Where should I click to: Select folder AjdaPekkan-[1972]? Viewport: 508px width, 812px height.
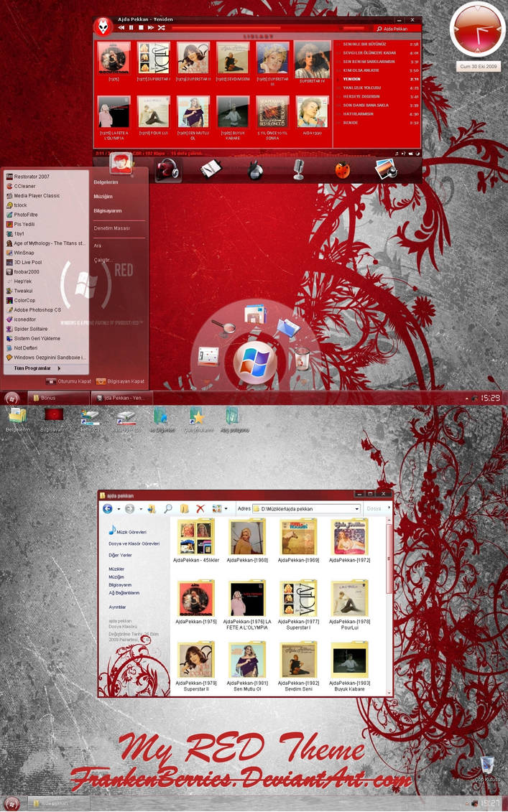(349, 541)
